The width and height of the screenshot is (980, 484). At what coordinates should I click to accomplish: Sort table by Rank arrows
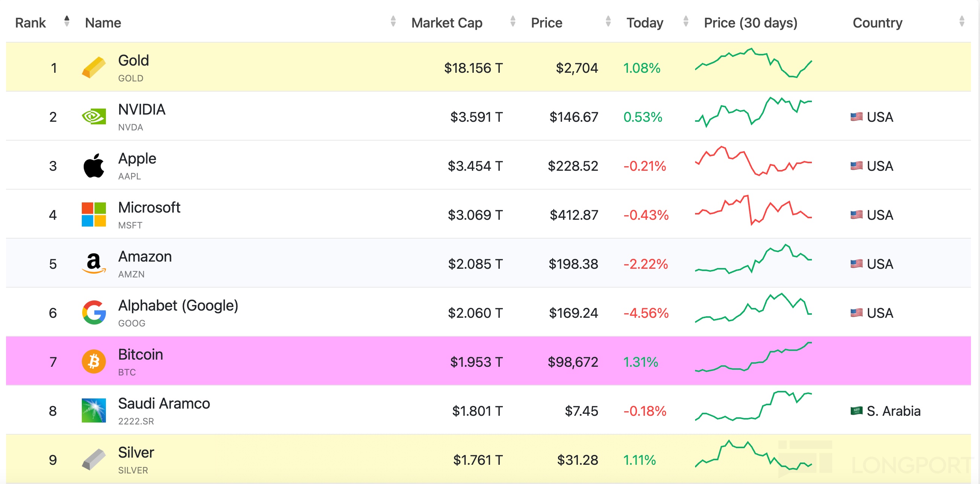[67, 21]
